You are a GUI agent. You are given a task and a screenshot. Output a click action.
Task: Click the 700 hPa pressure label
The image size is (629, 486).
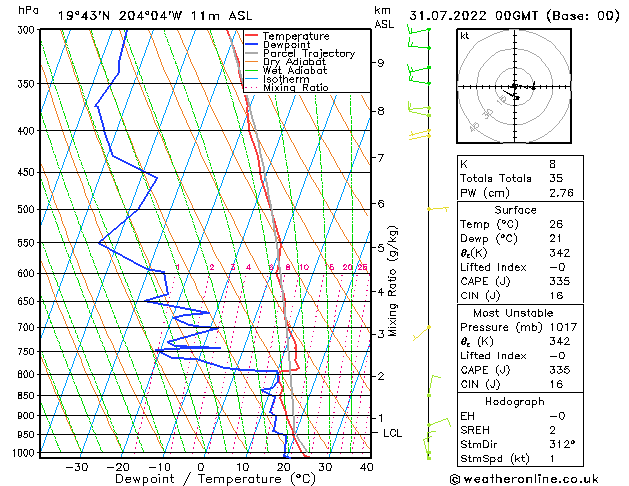pos(28,328)
